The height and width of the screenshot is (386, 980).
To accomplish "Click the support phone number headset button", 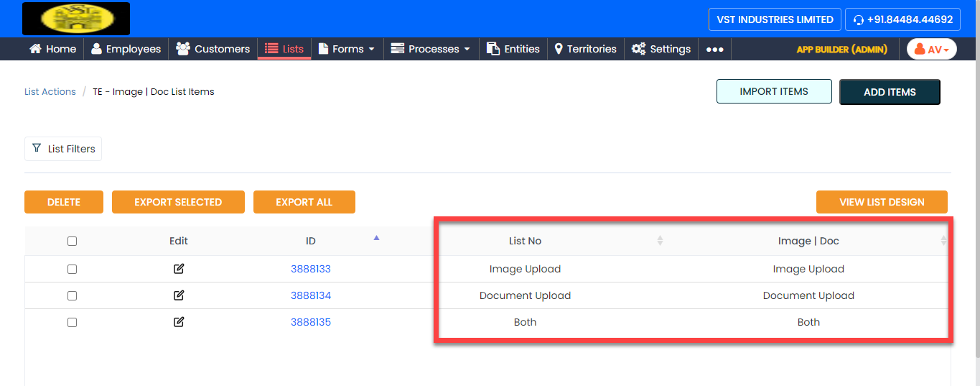I will [902, 19].
